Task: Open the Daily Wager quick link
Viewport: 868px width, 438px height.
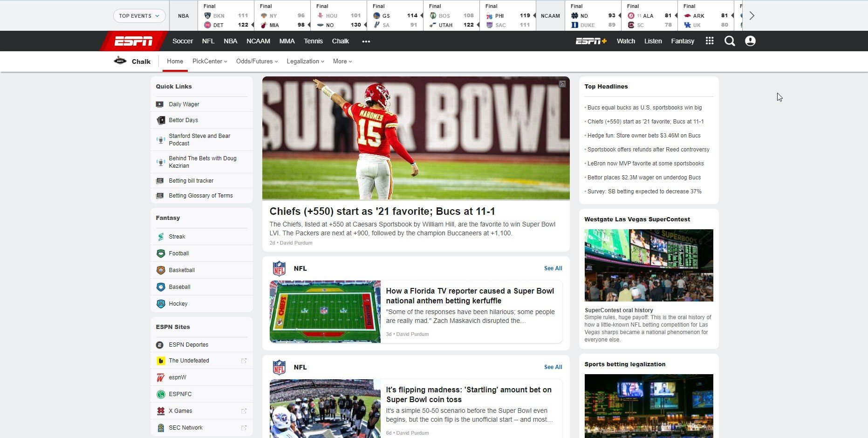Action: coord(184,104)
